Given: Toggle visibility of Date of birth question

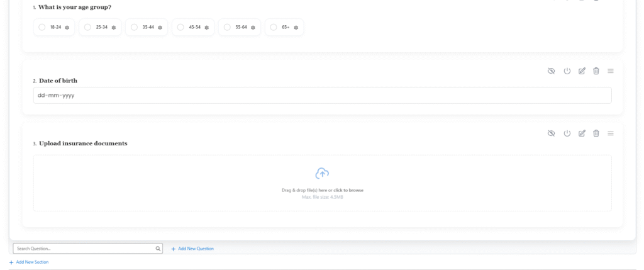Looking at the screenshot, I should tap(552, 71).
